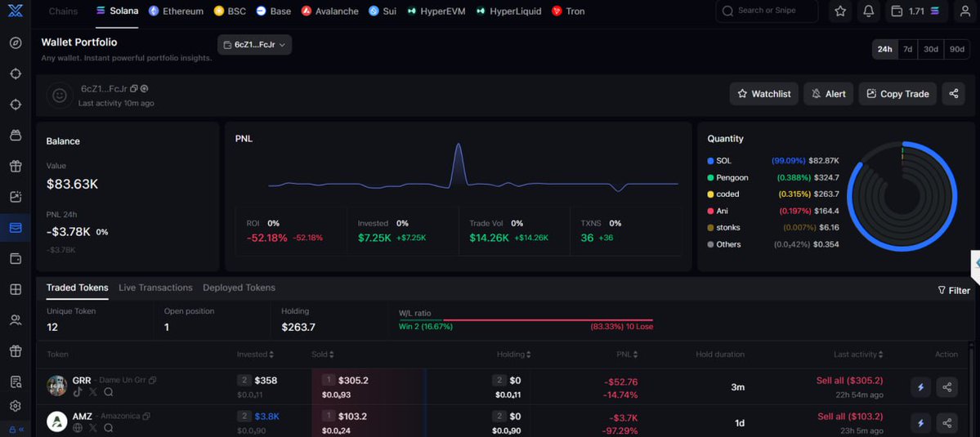Screen dimensions: 980x437
Task: Open the people/referrals sidebar icon
Action: click(16, 320)
